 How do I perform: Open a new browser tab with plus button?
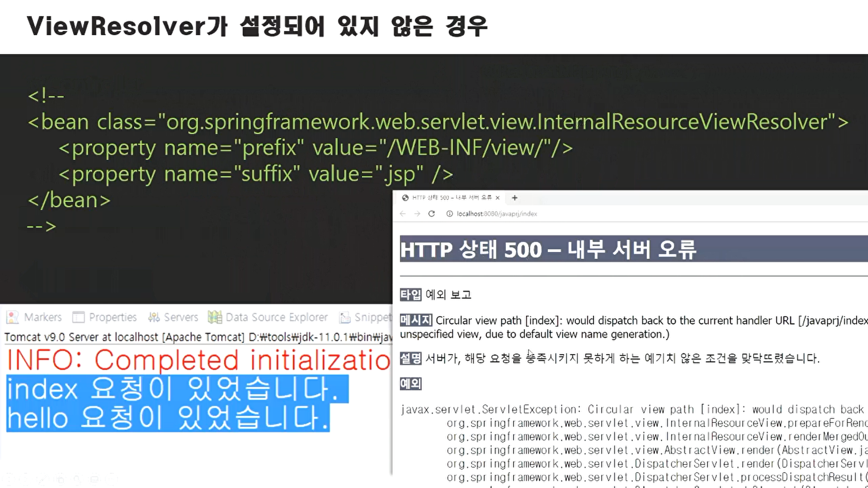(x=514, y=198)
